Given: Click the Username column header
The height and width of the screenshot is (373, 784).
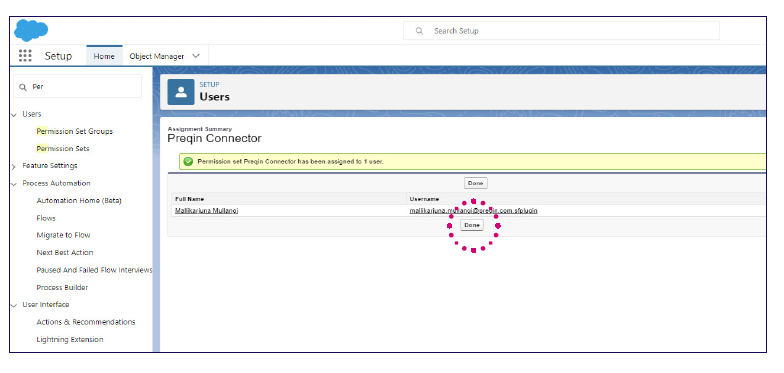Looking at the screenshot, I should (424, 199).
